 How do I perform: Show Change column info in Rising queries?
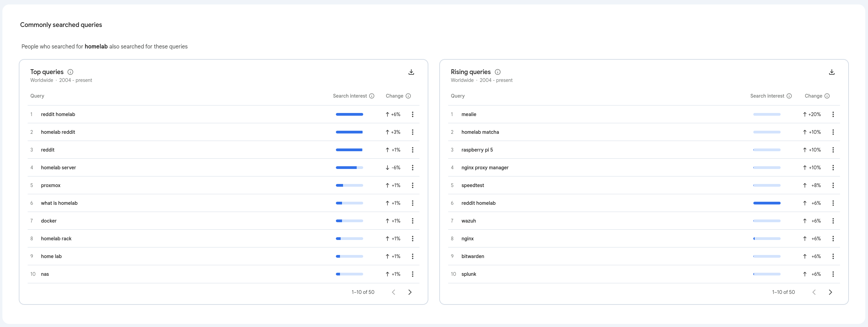[x=827, y=96]
